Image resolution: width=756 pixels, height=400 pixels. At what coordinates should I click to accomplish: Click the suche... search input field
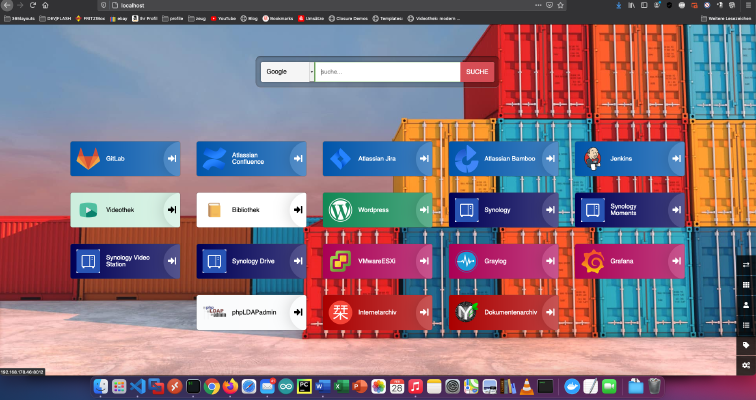point(388,72)
